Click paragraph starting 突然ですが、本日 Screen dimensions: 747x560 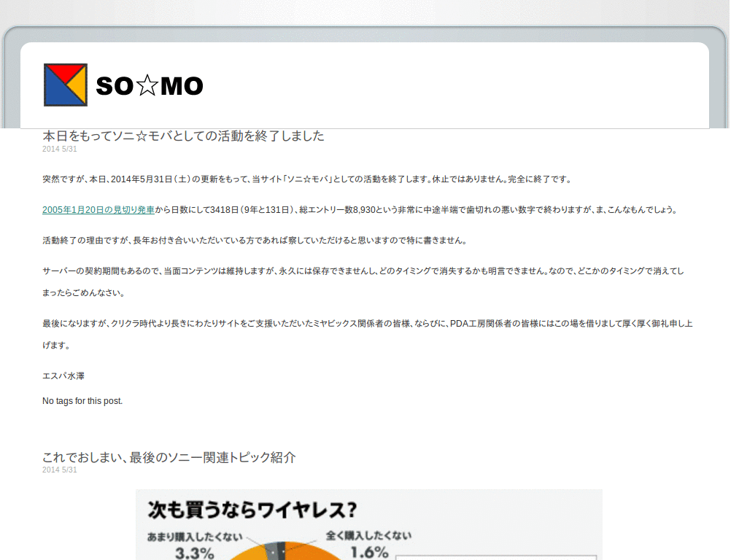307,179
